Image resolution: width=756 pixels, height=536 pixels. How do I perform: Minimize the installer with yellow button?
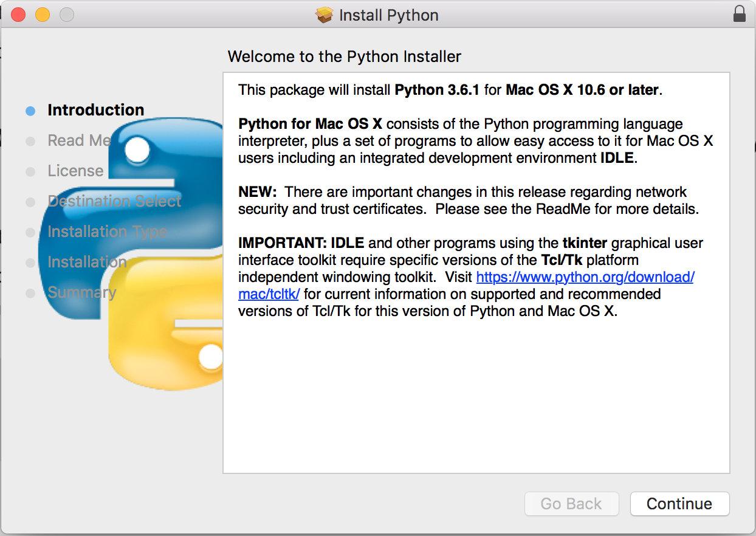click(43, 15)
